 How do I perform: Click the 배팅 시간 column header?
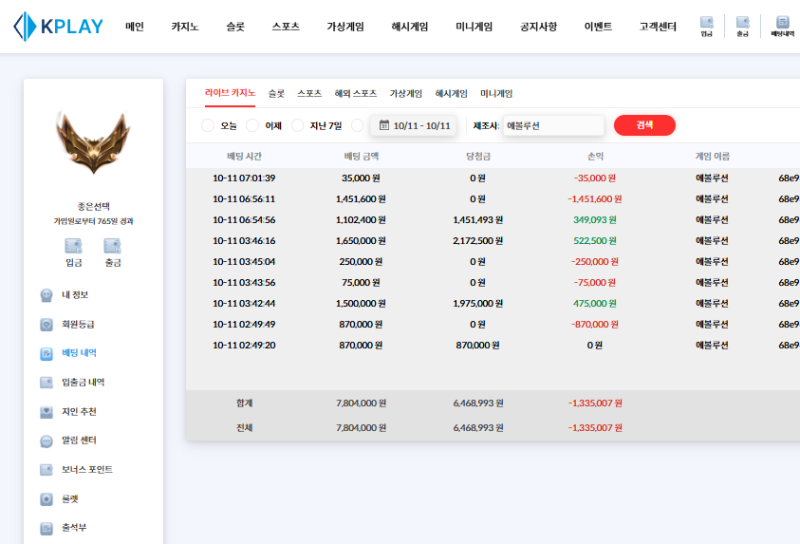point(244,156)
